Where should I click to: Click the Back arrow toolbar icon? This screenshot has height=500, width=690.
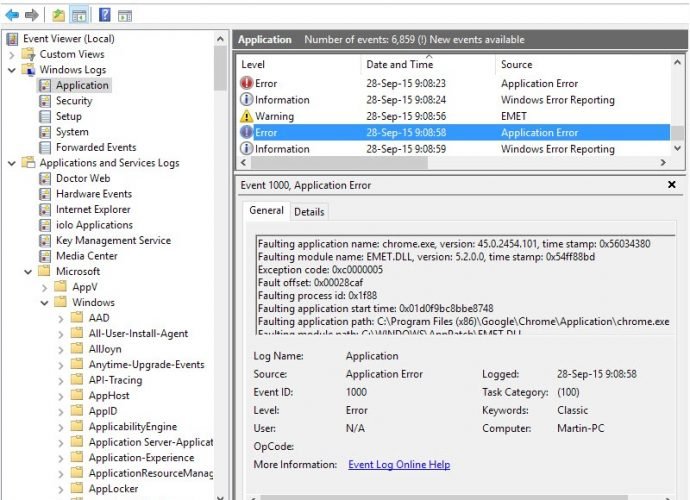[12, 15]
